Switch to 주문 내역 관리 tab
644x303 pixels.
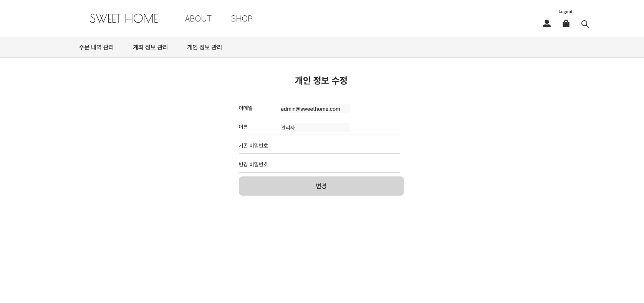[x=96, y=47]
